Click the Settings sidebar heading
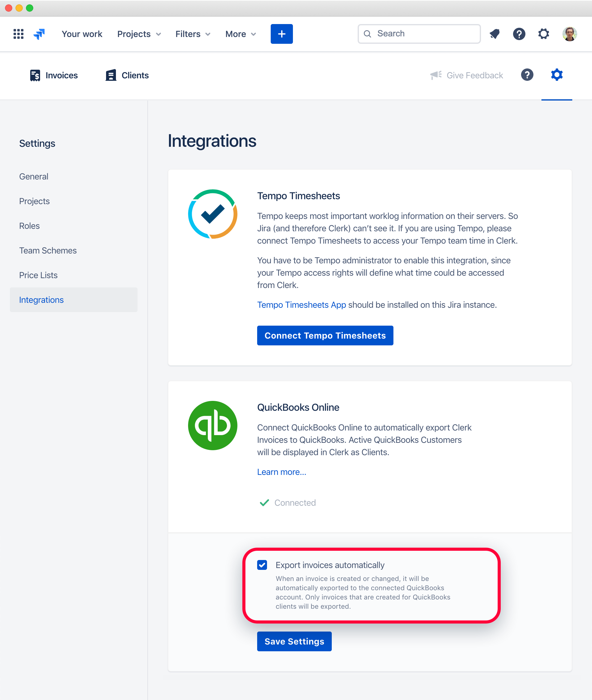Screen dimensions: 592x700 coord(37,143)
